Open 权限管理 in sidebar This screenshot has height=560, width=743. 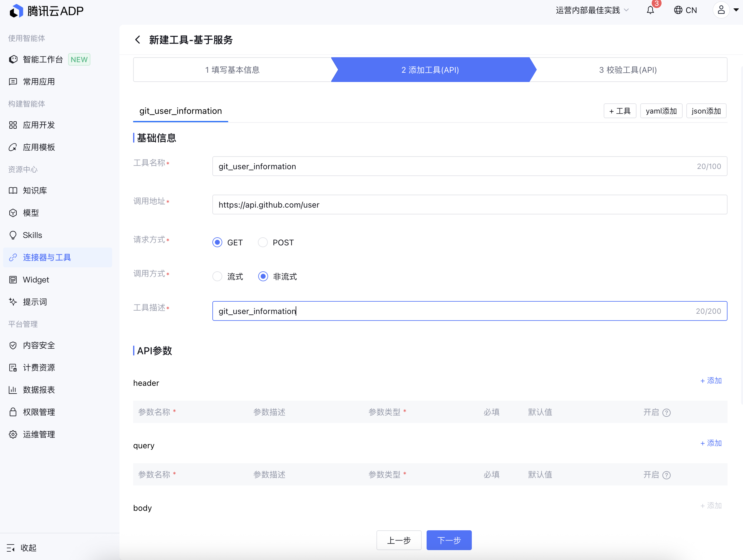click(x=39, y=412)
